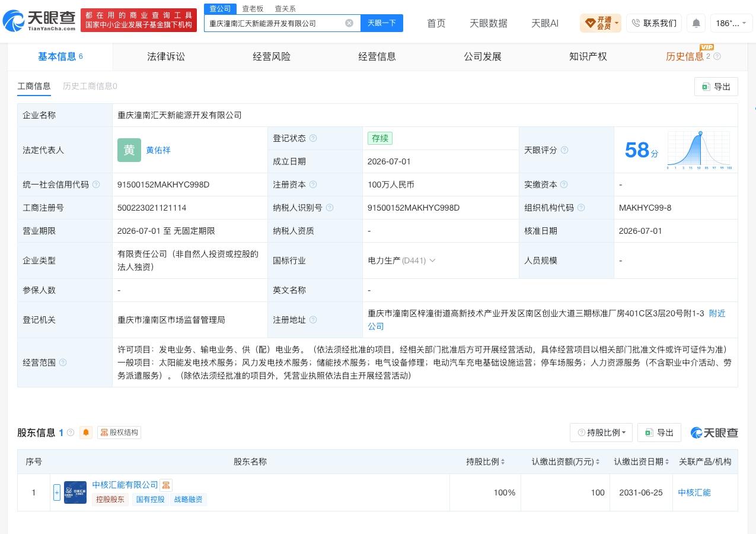
Task: Click the help icon beside 股东信息
Action: click(x=71, y=433)
